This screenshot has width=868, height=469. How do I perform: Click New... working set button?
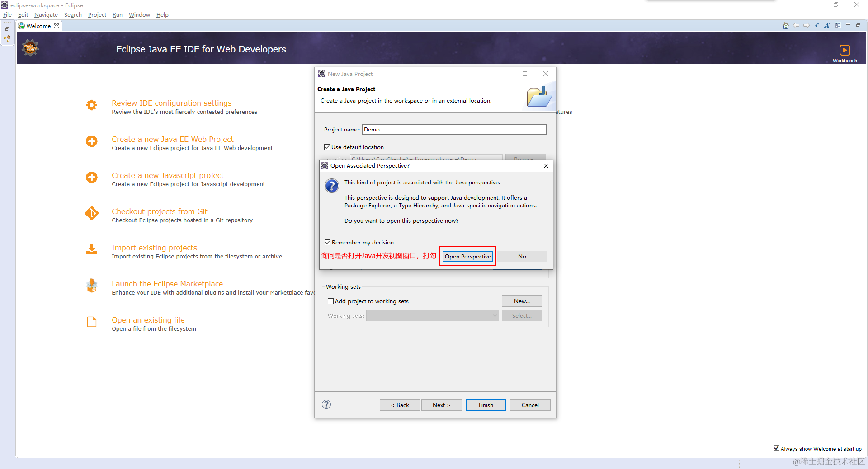(522, 301)
